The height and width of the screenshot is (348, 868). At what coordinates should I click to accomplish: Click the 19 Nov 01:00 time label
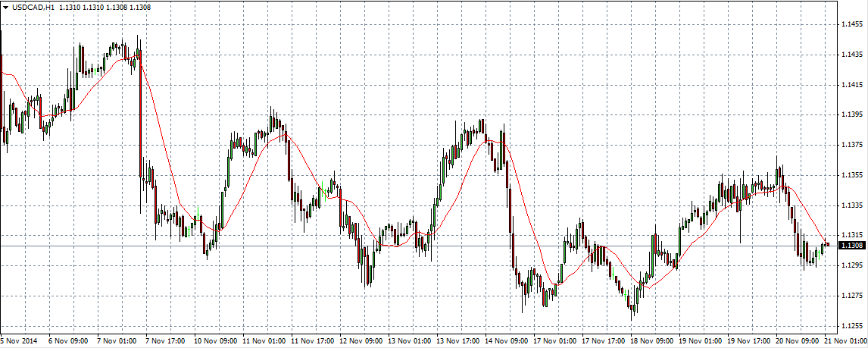point(701,341)
